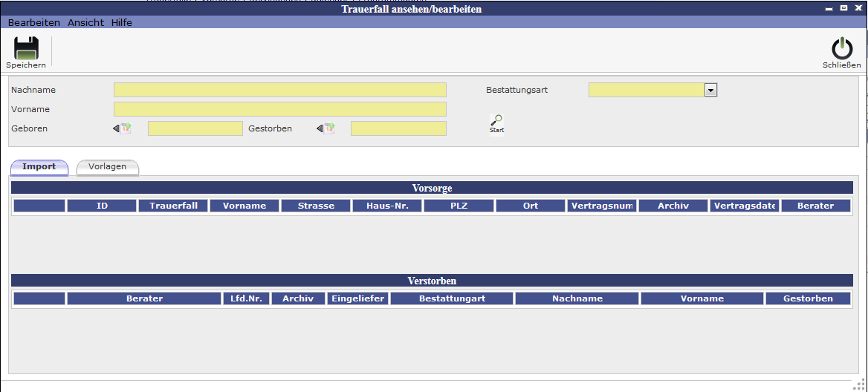
Task: Click the PLZ column header
Action: pyautogui.click(x=459, y=206)
